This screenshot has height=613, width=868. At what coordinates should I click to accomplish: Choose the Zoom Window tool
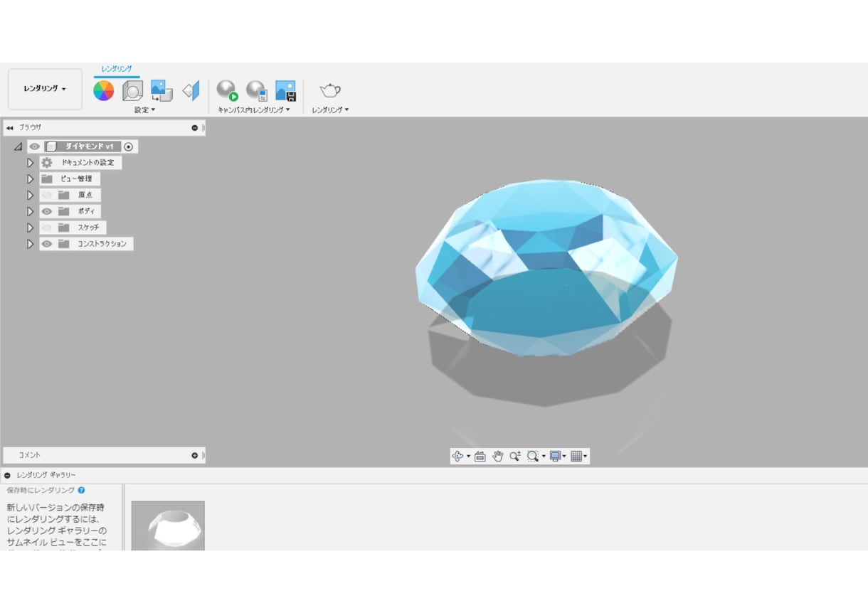pyautogui.click(x=532, y=456)
